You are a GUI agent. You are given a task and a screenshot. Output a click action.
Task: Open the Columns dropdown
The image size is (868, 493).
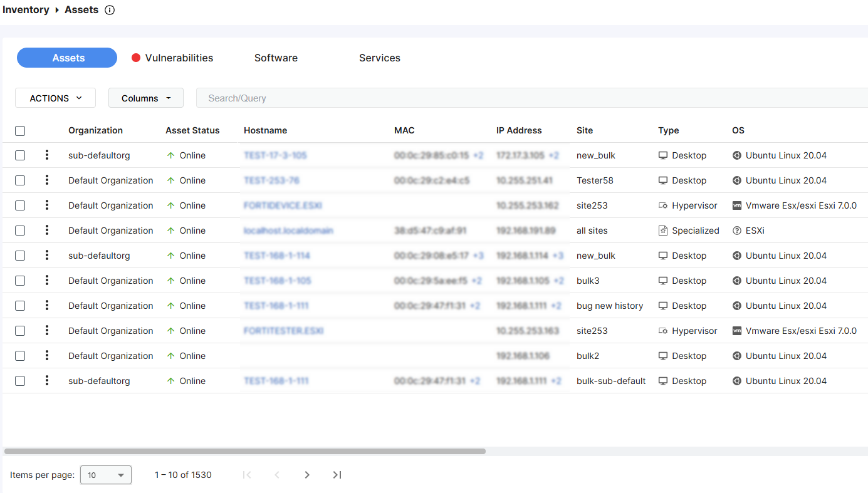pyautogui.click(x=146, y=98)
